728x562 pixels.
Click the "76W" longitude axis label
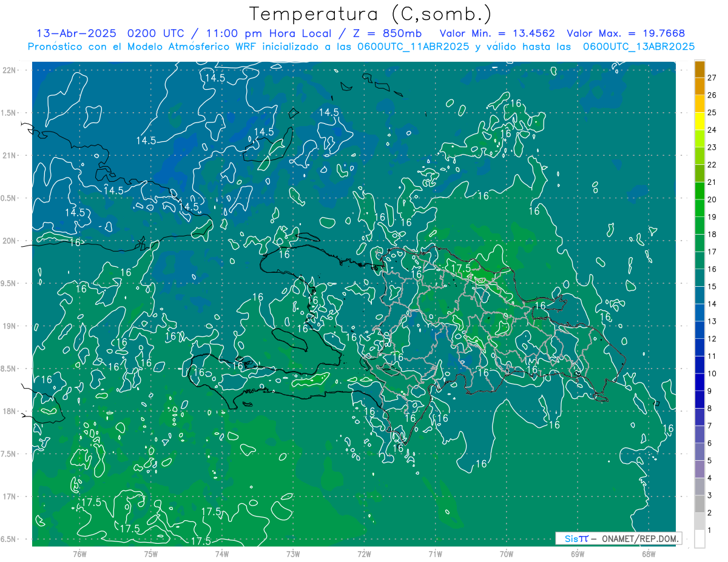click(x=79, y=554)
